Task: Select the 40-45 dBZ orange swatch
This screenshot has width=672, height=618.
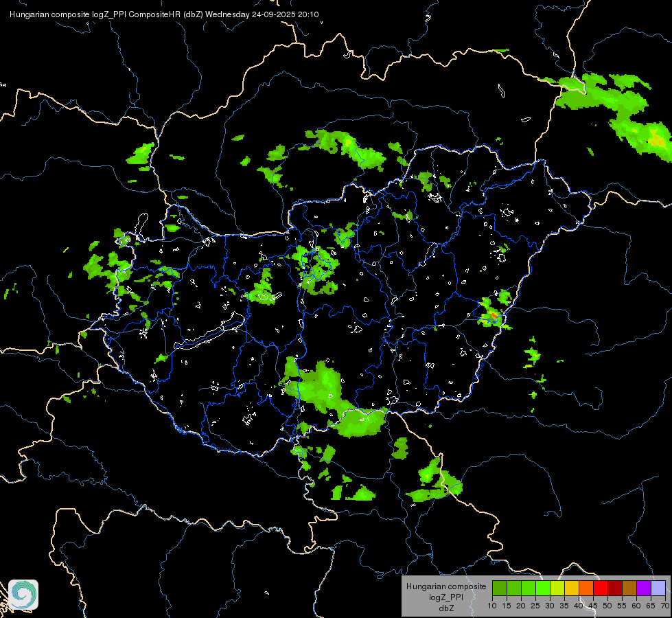Action: coord(586,588)
